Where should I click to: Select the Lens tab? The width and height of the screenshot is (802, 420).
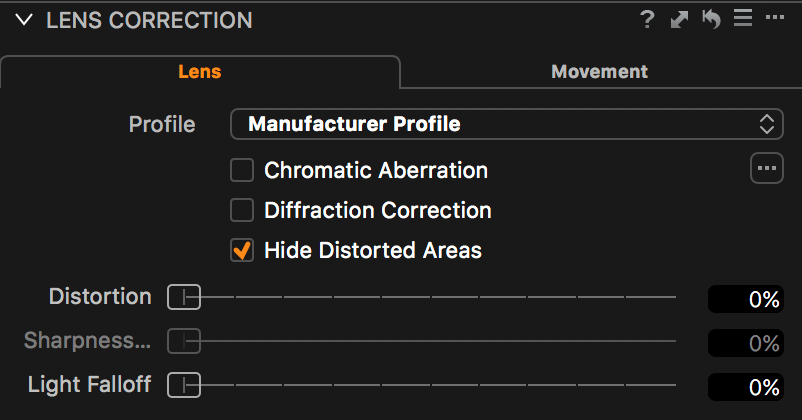[x=200, y=72]
